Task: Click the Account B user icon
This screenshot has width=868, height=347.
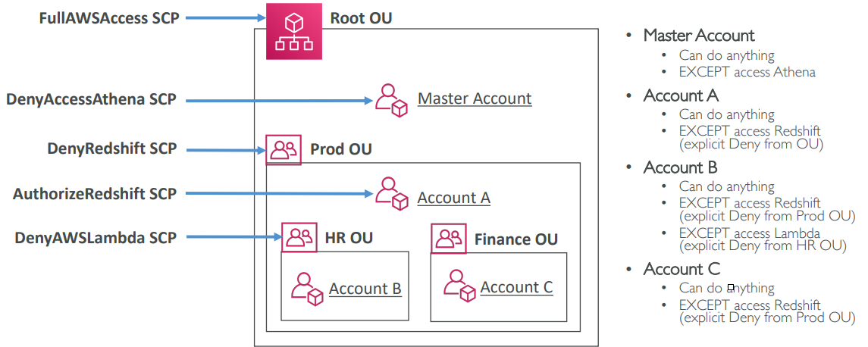Action: (x=307, y=289)
